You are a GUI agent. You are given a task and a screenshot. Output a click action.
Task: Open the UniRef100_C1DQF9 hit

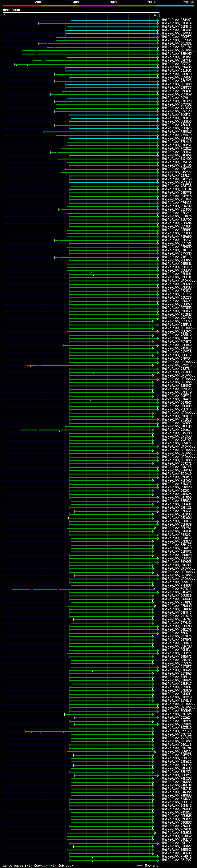[x=177, y=416]
